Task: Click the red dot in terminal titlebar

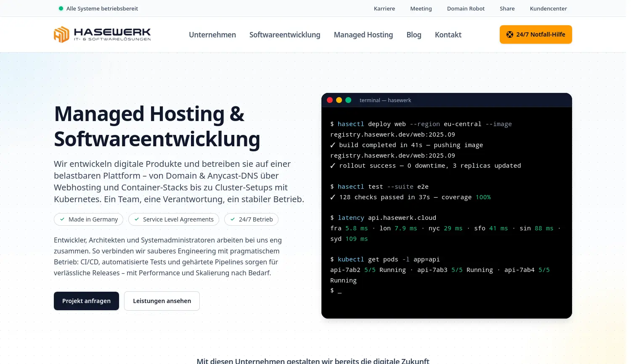Action: pos(330,100)
